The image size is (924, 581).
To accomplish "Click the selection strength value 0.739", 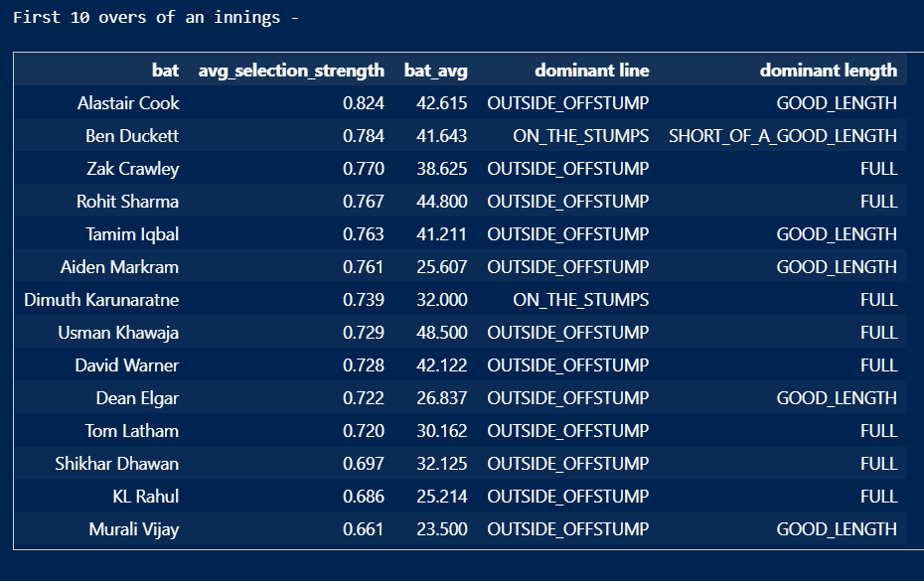I will point(363,300).
